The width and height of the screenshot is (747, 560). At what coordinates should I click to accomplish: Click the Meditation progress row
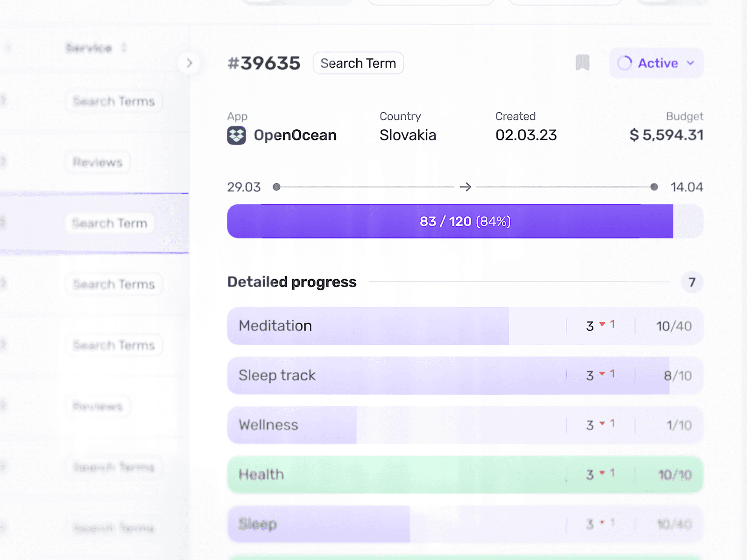tap(465, 326)
